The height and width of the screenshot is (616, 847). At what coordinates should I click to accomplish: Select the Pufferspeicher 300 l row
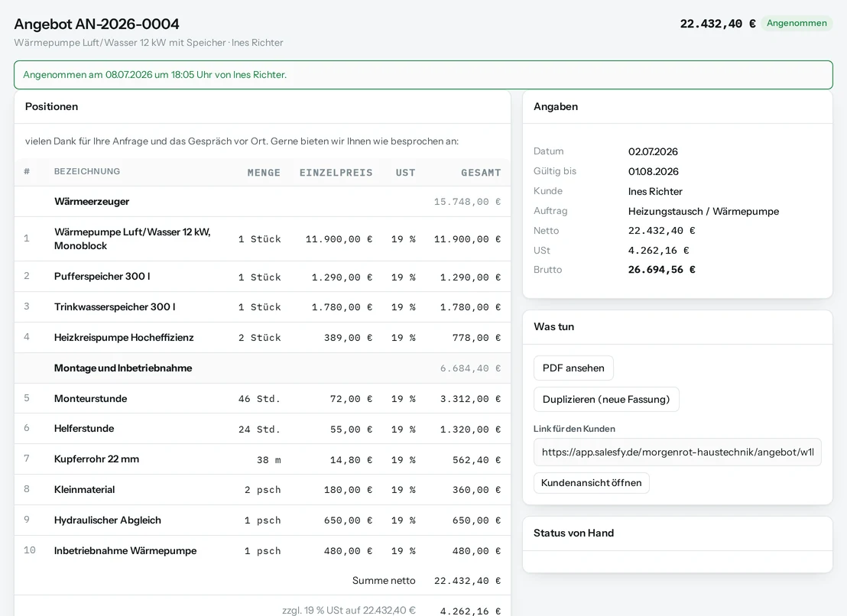tap(262, 277)
